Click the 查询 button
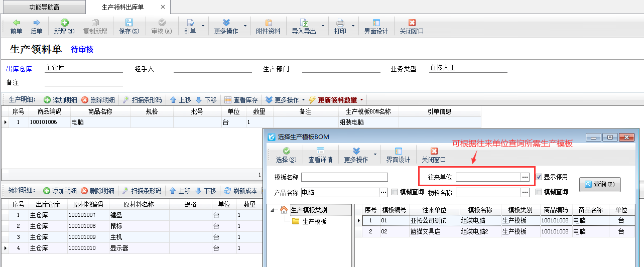The image size is (644, 267). [600, 184]
